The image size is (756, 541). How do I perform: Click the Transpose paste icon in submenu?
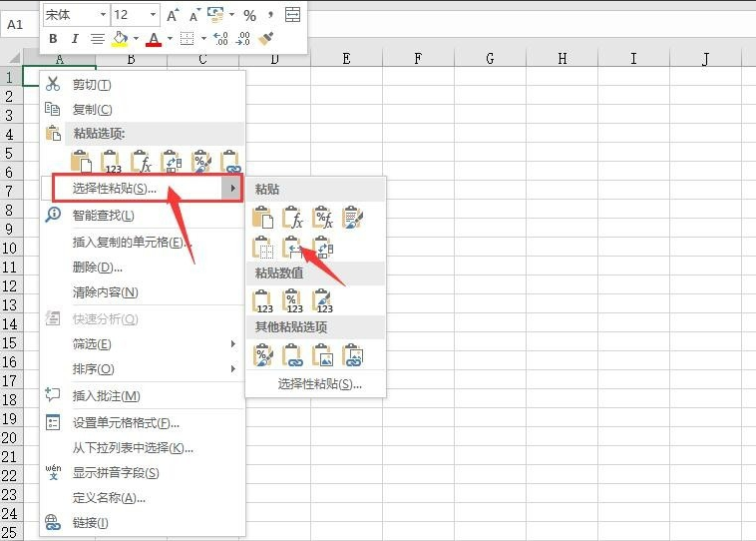pos(323,249)
